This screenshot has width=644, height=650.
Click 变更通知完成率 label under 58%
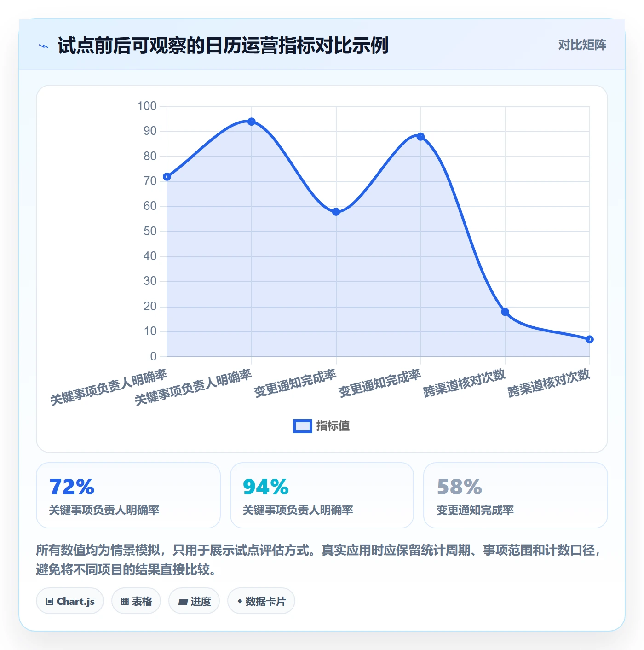(x=475, y=510)
